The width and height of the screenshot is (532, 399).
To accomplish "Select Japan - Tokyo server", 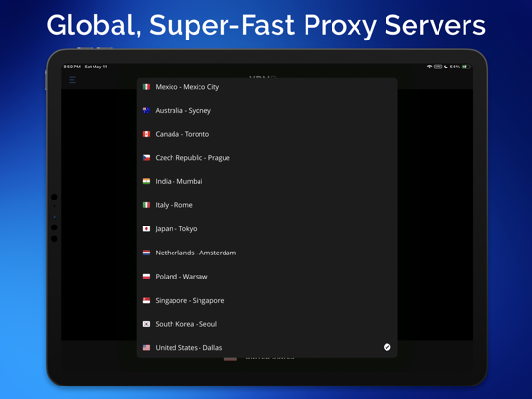I will pyautogui.click(x=267, y=229).
